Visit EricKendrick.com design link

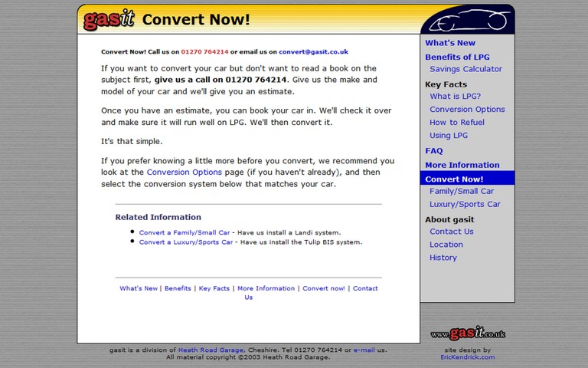coord(467,357)
